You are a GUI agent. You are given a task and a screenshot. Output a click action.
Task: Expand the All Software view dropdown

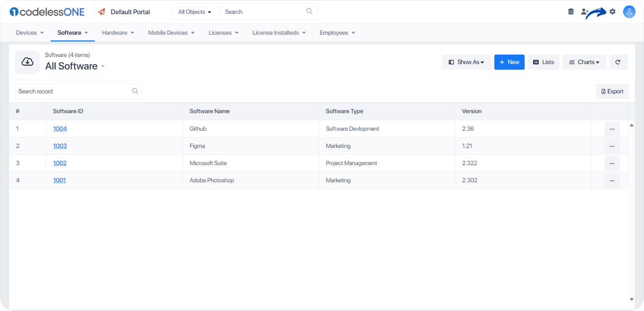pos(103,66)
